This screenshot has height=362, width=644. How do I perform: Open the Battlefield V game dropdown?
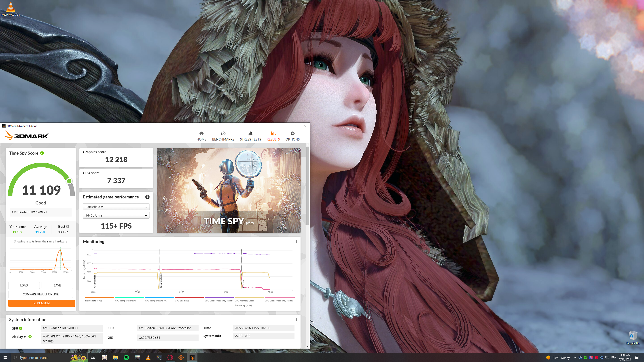point(116,207)
